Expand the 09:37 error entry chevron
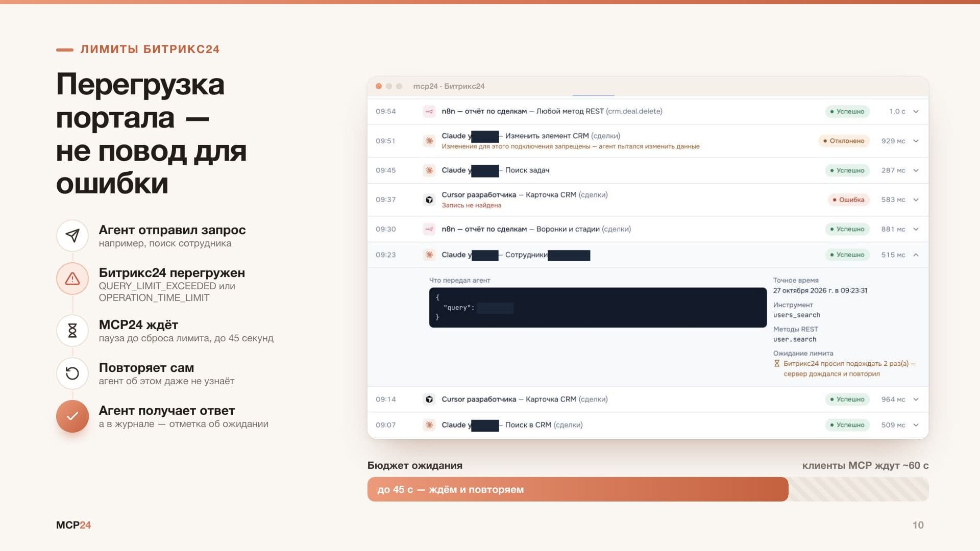This screenshot has width=980, height=551. (916, 199)
